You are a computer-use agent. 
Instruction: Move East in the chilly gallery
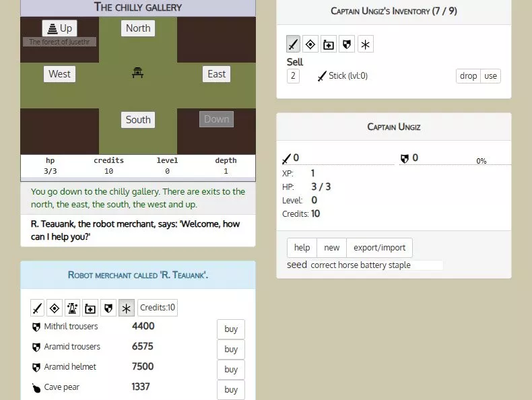[x=216, y=74]
